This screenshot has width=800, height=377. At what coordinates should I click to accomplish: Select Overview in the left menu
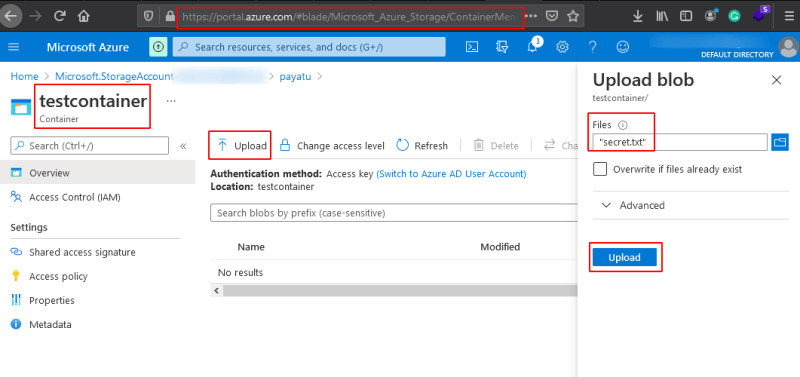[x=97, y=173]
